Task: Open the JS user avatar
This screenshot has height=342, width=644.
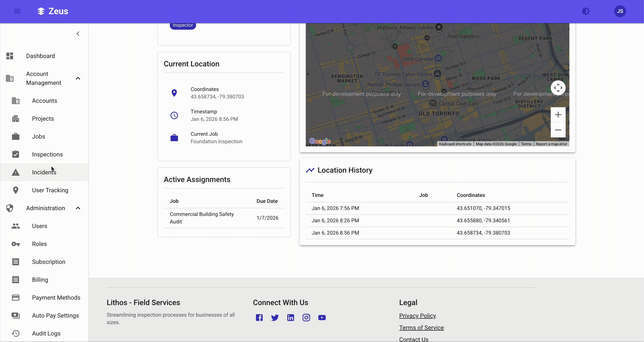Action: [x=620, y=11]
